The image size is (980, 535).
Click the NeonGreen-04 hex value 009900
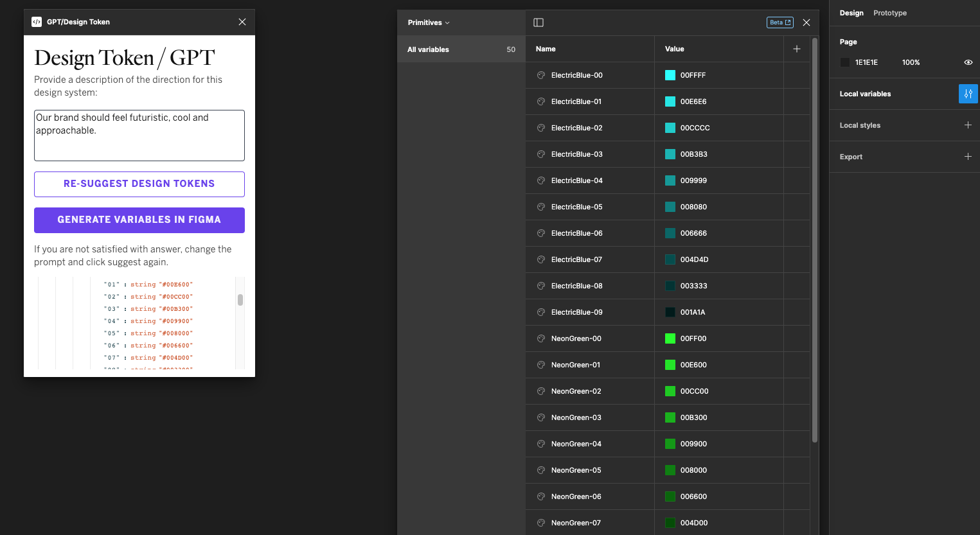(x=693, y=444)
